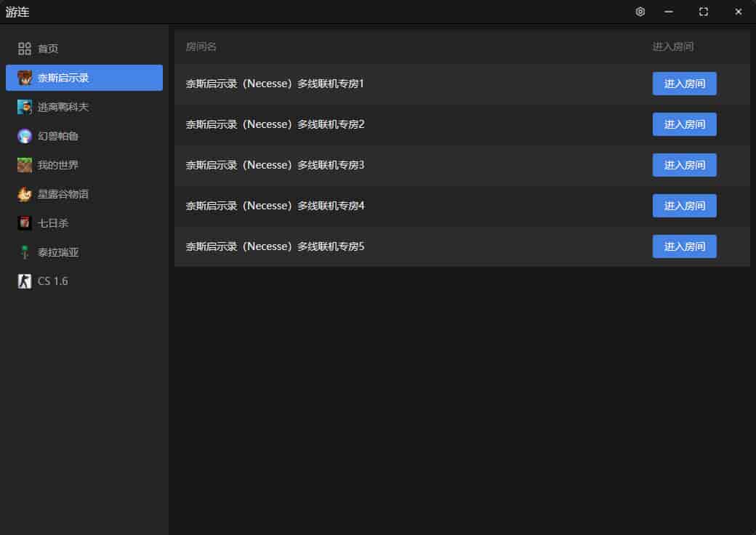The image size is (756, 535).
Task: Select the CS 1.6 sidebar label
Action: [x=52, y=281]
